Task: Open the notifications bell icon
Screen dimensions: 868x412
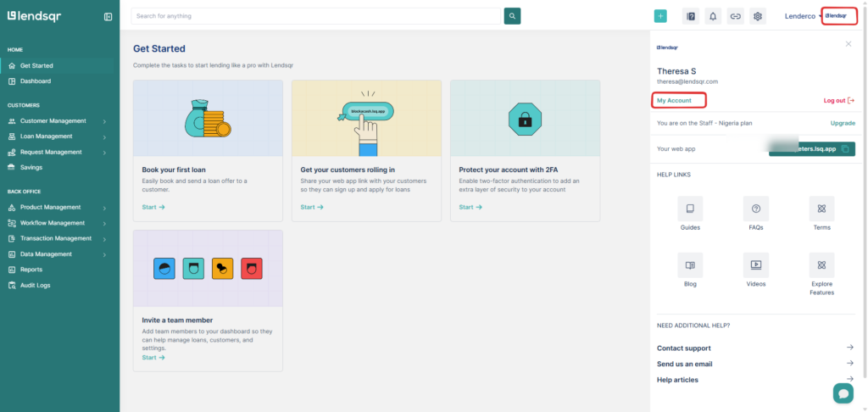Action: click(713, 16)
